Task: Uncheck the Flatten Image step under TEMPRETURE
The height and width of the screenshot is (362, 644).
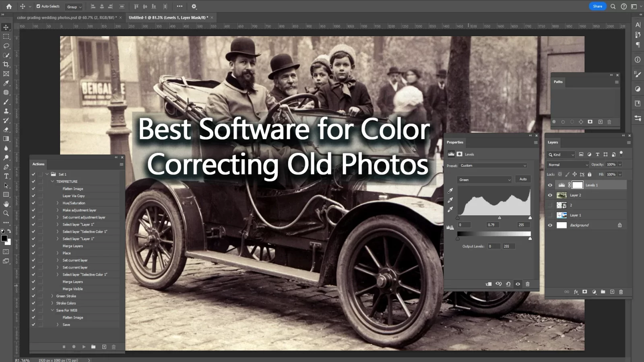Action: [x=33, y=189]
